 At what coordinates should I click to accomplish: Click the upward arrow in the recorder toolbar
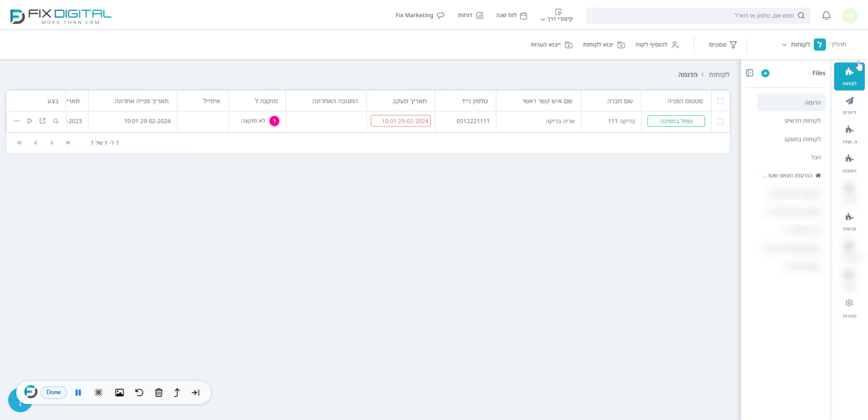coord(177,392)
